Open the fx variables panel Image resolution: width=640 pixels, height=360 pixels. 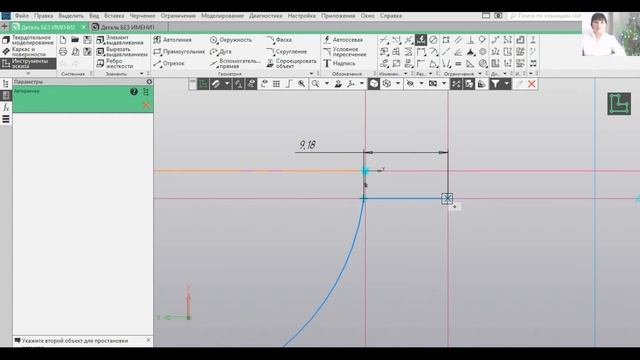tap(6, 107)
